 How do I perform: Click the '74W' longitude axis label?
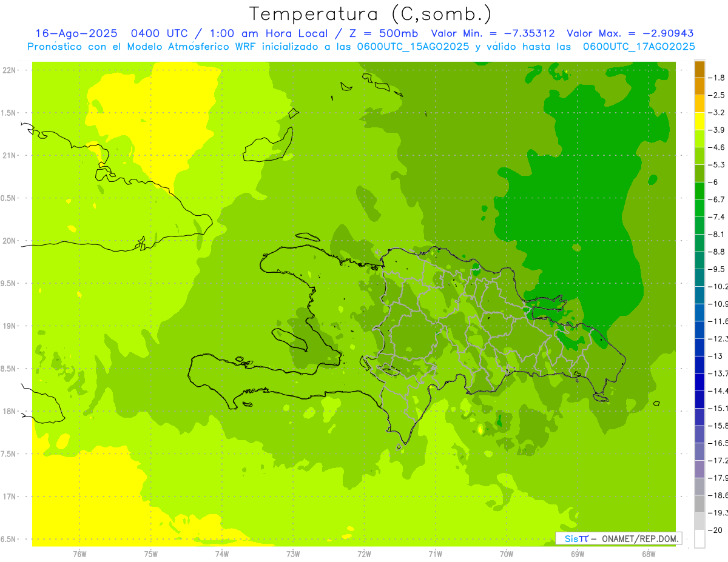(222, 554)
